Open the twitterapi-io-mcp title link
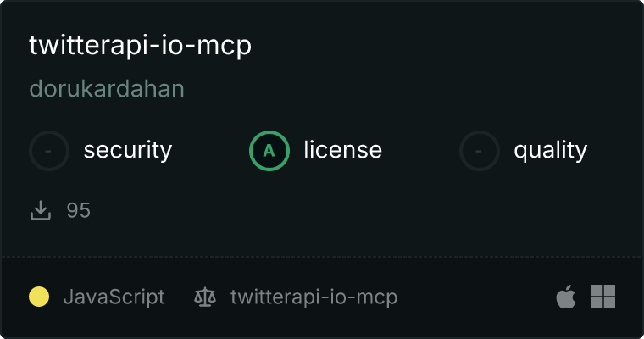 coord(140,46)
